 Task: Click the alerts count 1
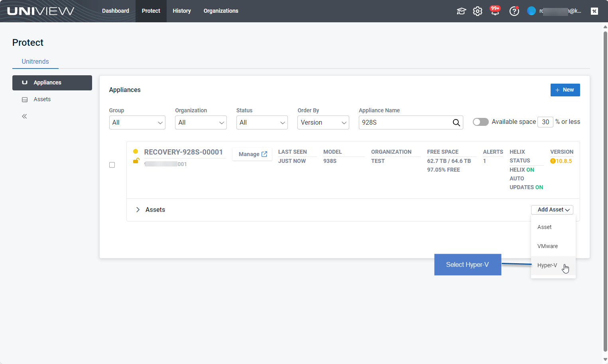(x=484, y=161)
